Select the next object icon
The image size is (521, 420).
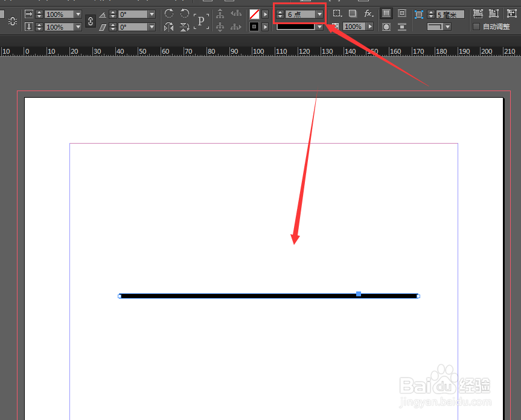[236, 27]
